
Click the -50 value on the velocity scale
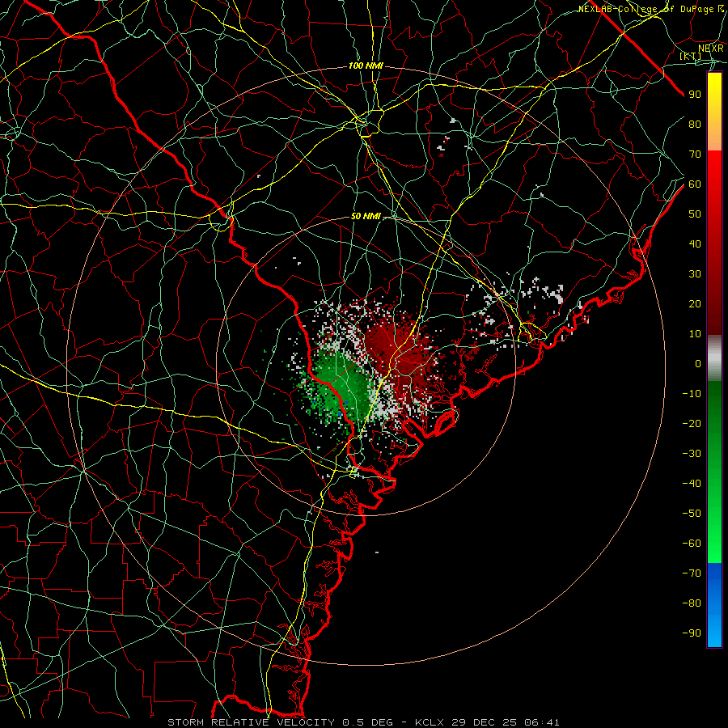pos(692,514)
